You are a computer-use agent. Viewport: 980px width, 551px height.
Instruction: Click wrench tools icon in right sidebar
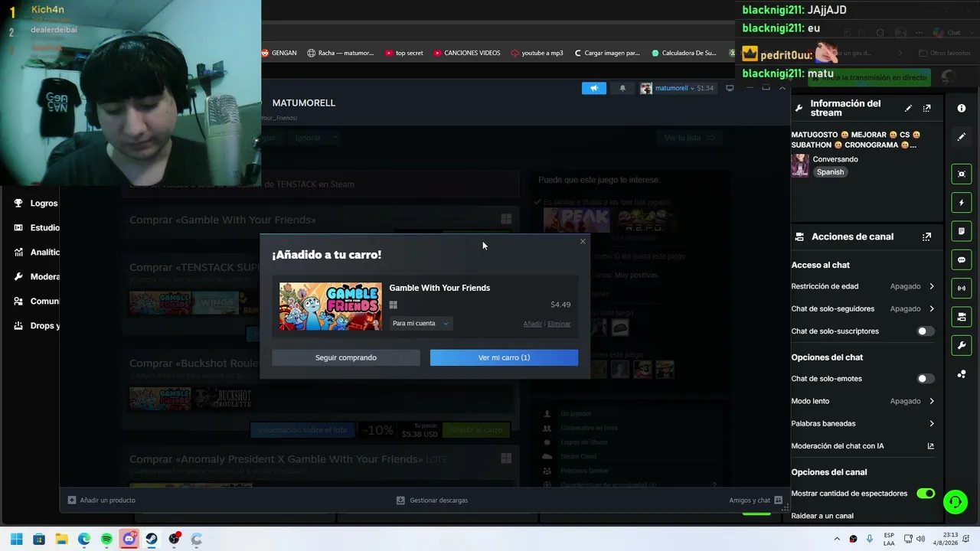click(962, 346)
